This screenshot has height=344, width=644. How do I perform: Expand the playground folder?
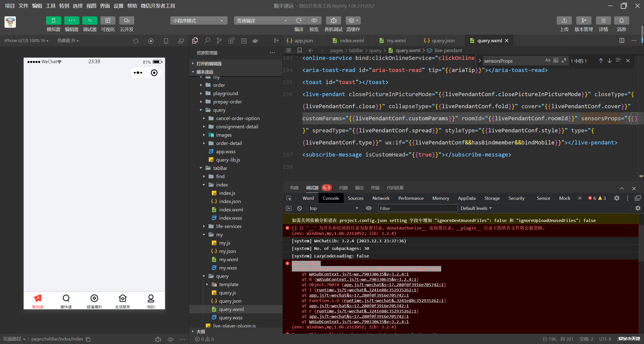225,93
